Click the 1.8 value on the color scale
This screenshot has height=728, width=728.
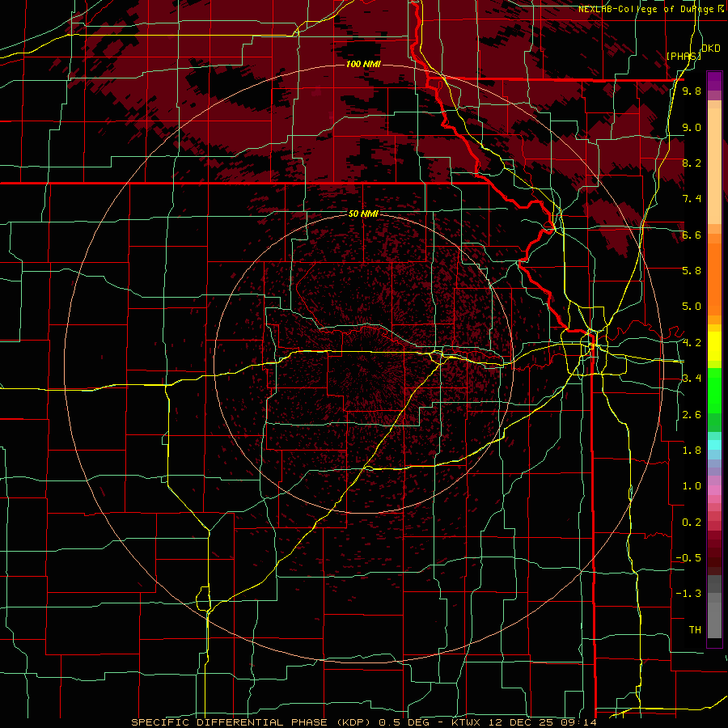tap(692, 451)
